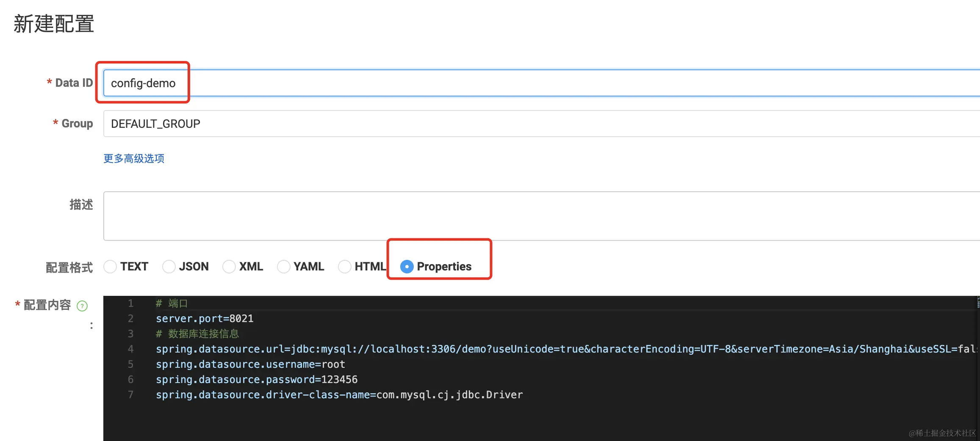This screenshot has width=980, height=441.
Task: Expand 更多高级选项 advanced options link
Action: tap(134, 159)
